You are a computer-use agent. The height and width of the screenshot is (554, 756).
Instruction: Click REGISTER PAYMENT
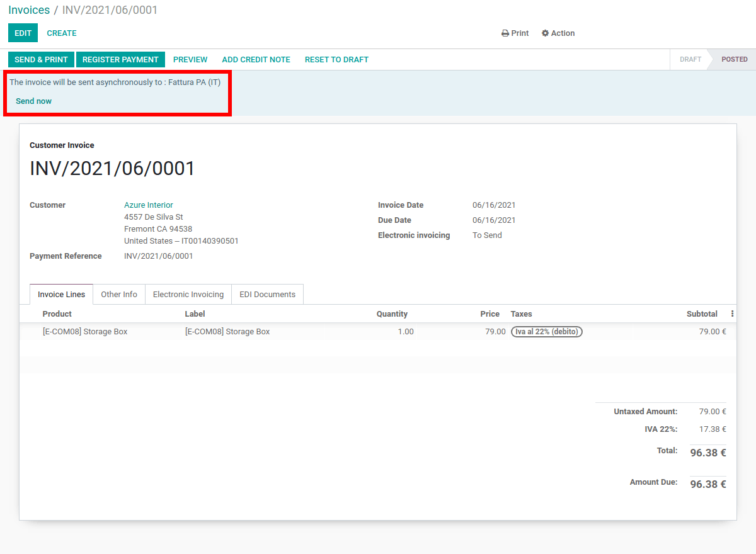coord(120,60)
